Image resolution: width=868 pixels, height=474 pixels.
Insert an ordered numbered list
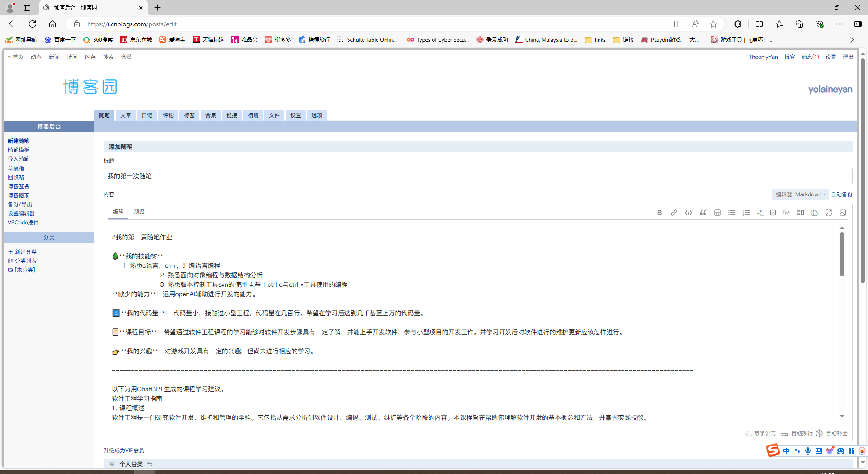[x=746, y=213]
